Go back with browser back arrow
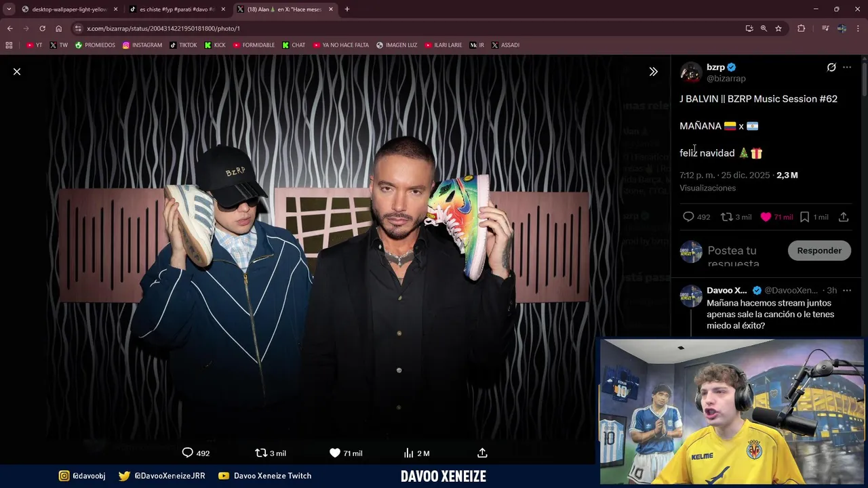 click(9, 28)
